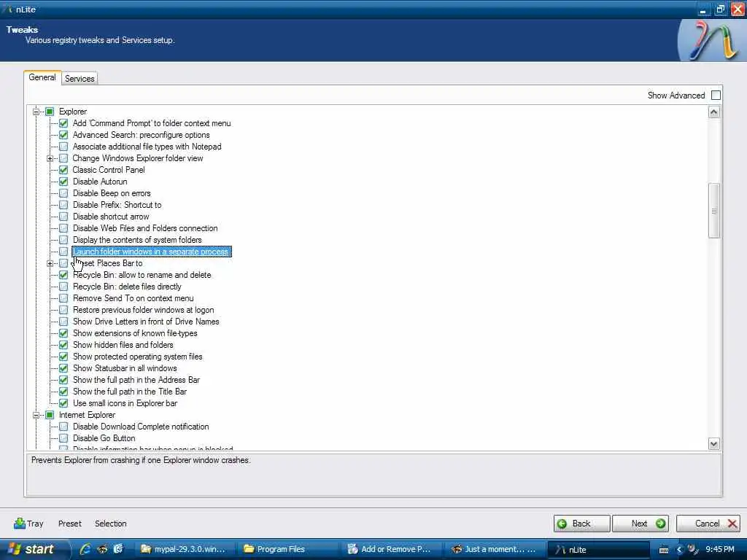The image size is (747, 560).
Task: Select 'Disable Web Files and Folders connection'
Action: click(x=145, y=228)
